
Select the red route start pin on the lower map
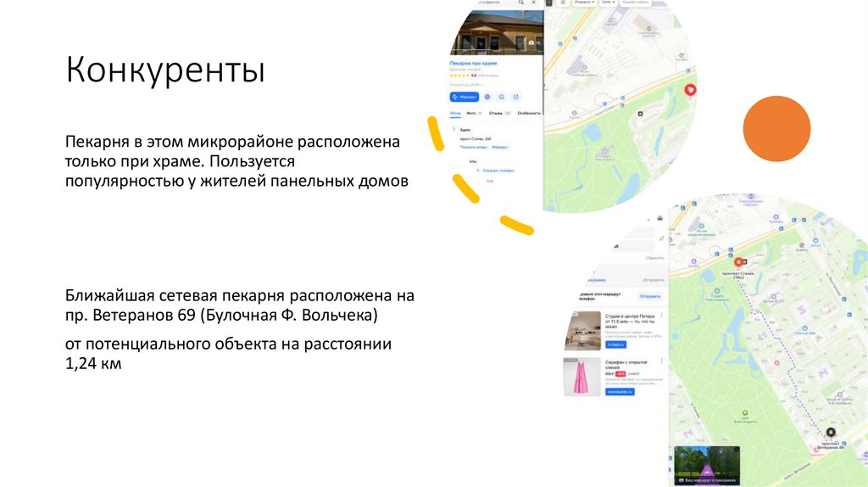tap(738, 262)
